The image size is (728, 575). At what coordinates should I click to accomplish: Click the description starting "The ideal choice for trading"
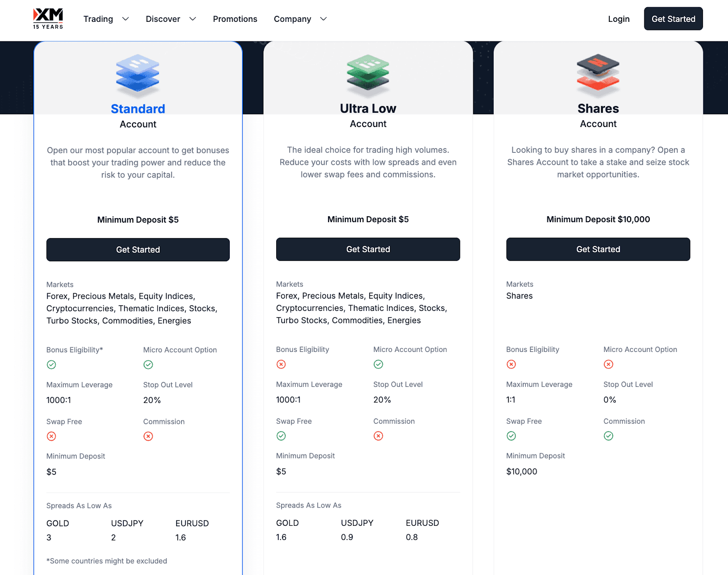pyautogui.click(x=368, y=162)
